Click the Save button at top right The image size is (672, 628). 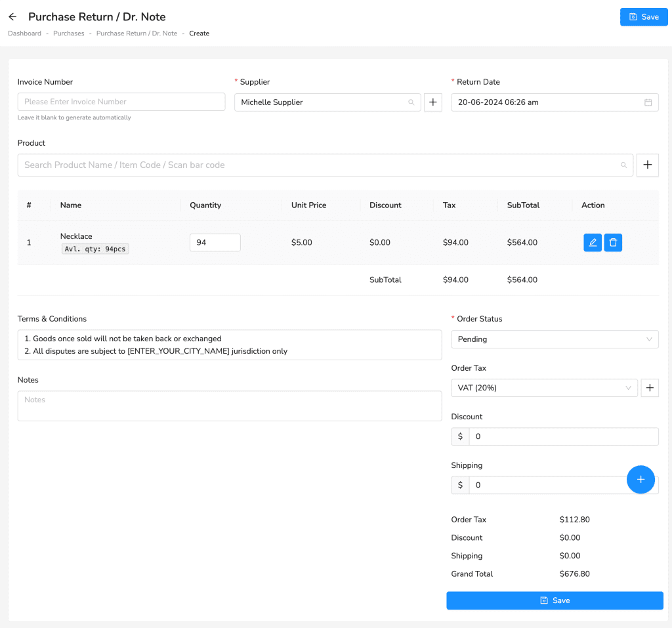(644, 16)
